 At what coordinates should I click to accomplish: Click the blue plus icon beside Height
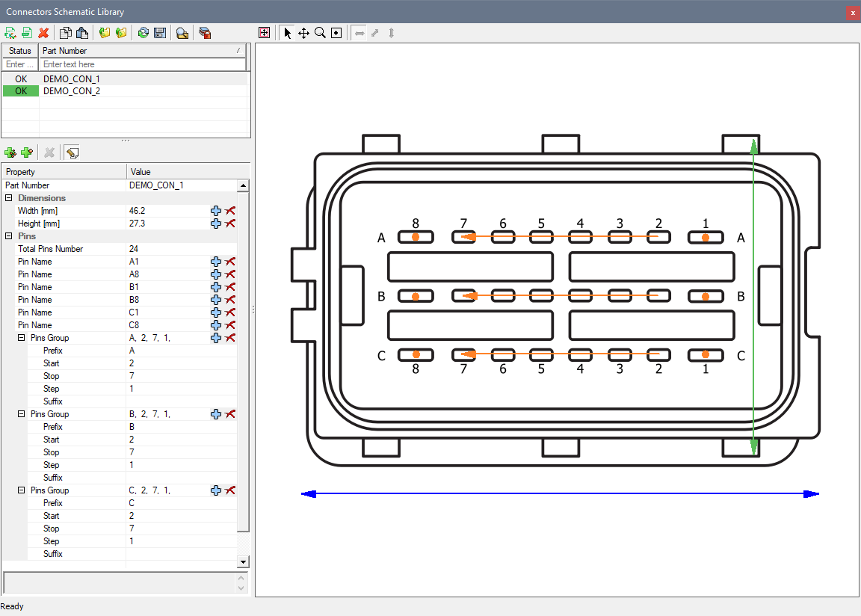(x=216, y=224)
